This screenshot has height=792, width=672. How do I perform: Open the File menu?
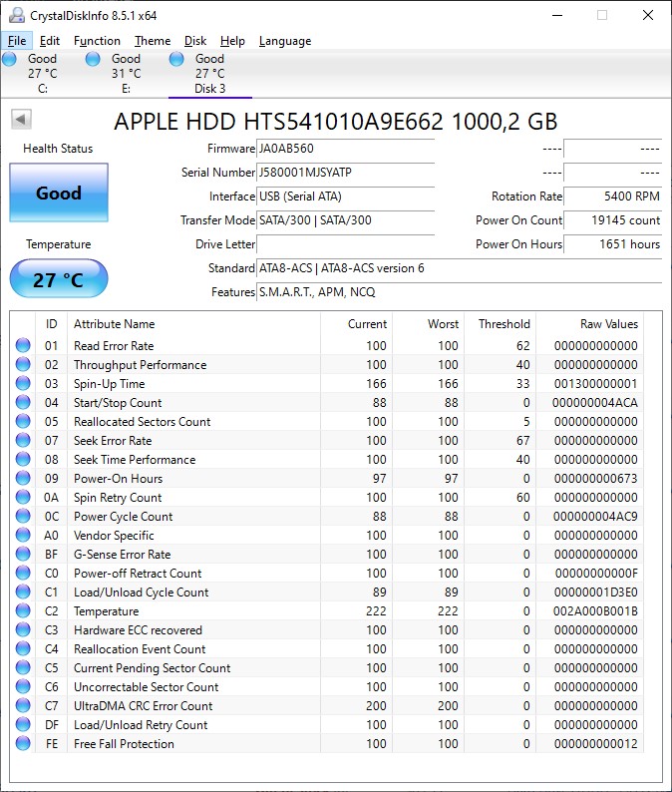click(x=17, y=41)
